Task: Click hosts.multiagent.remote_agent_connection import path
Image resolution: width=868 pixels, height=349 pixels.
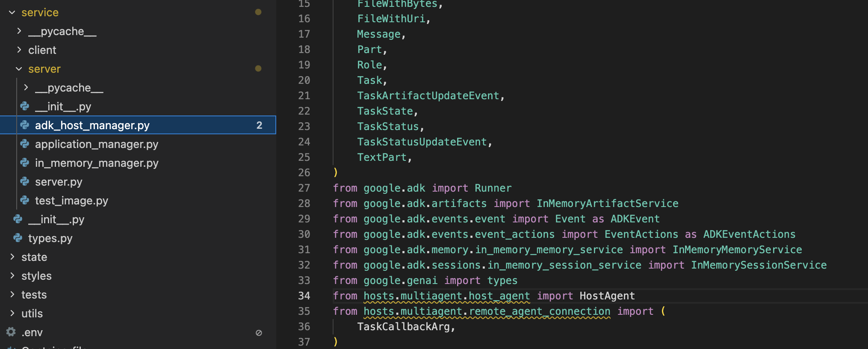Action: 487,311
